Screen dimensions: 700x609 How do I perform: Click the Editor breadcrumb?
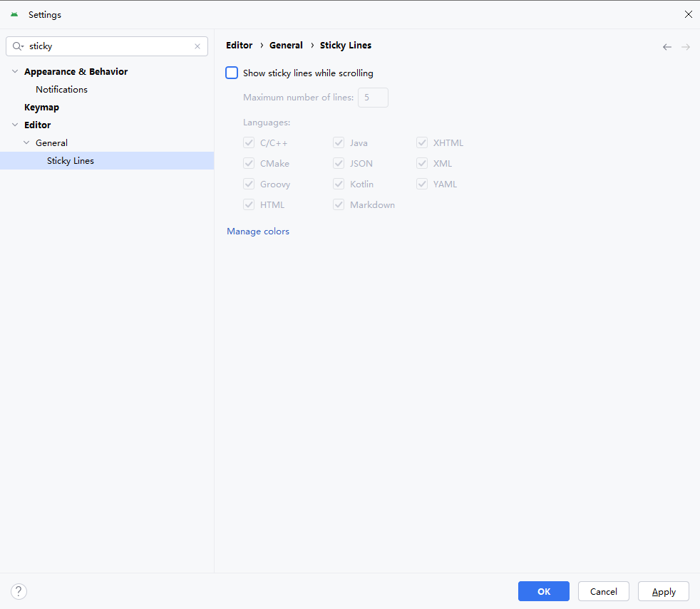pos(240,46)
